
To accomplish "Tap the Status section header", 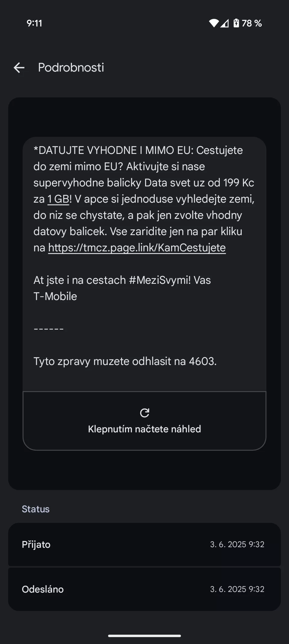I will coord(36,509).
